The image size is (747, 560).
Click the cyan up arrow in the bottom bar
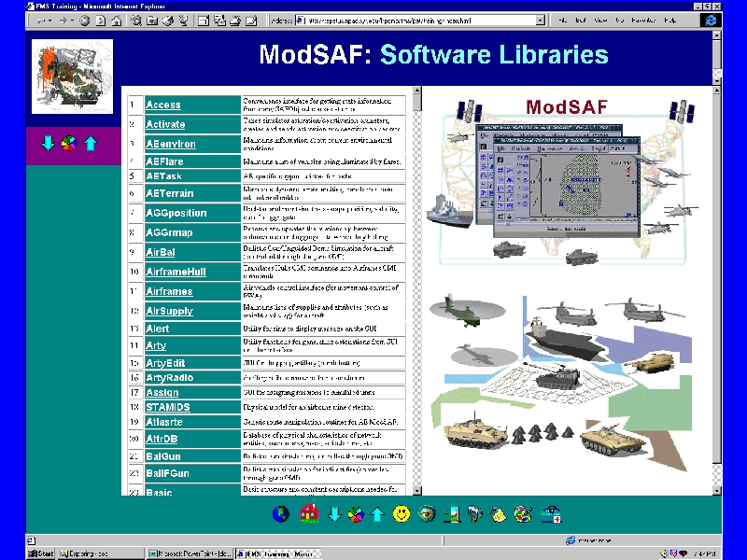click(x=377, y=514)
